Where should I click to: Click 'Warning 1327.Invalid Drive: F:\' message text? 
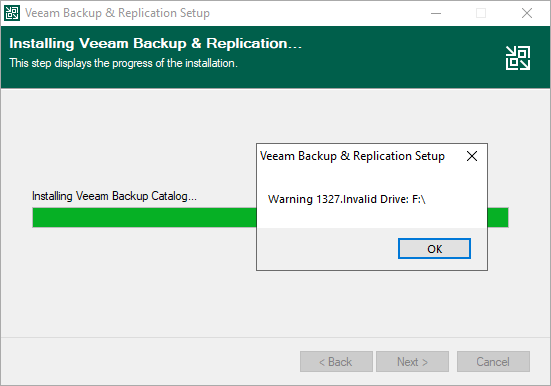pyautogui.click(x=346, y=199)
